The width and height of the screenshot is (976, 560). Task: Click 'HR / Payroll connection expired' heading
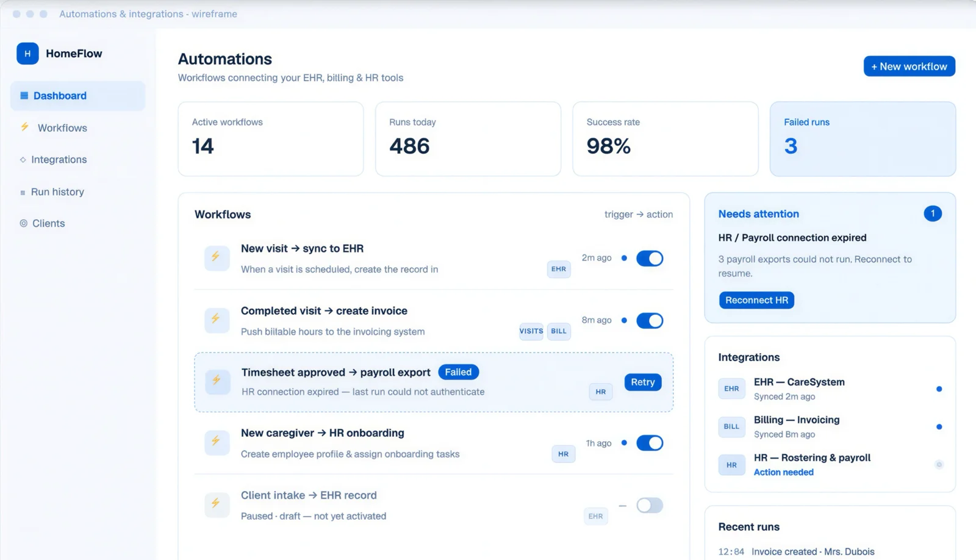pyautogui.click(x=792, y=238)
